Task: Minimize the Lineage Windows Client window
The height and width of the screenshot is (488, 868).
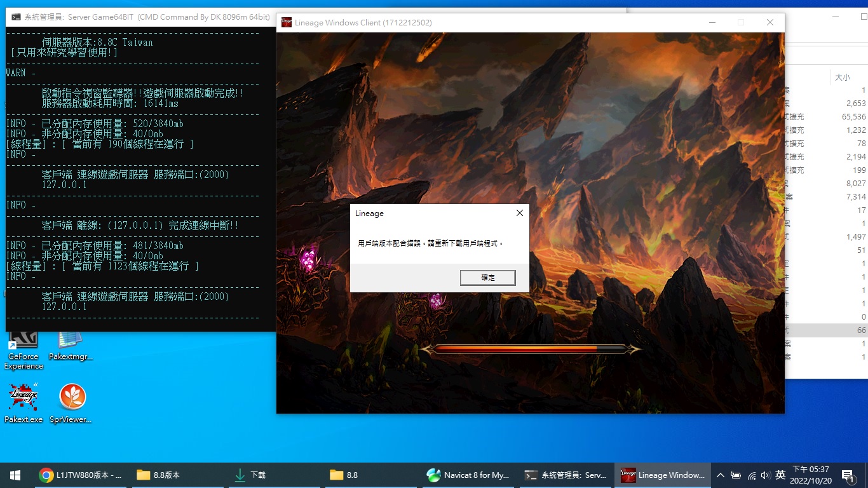Action: [x=712, y=22]
